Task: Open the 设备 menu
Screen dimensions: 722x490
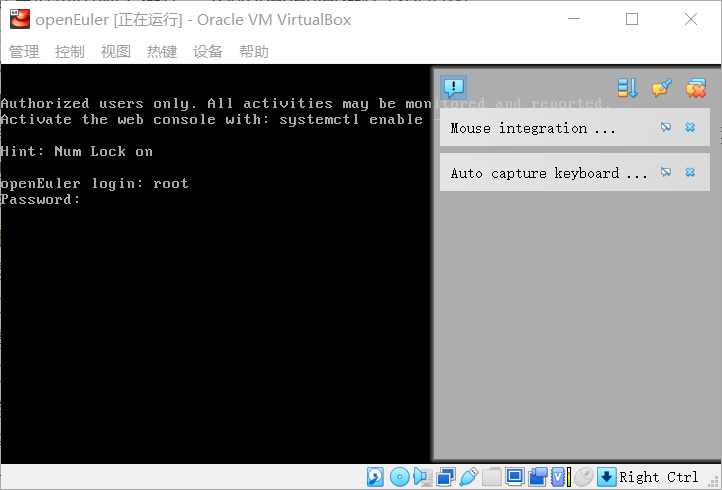Action: [x=208, y=52]
